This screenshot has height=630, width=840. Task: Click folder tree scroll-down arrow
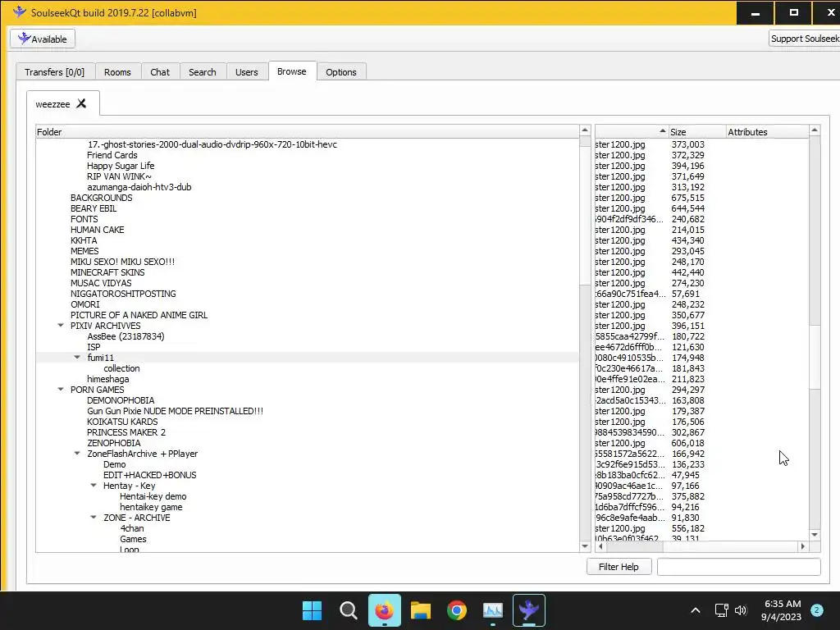coord(585,546)
